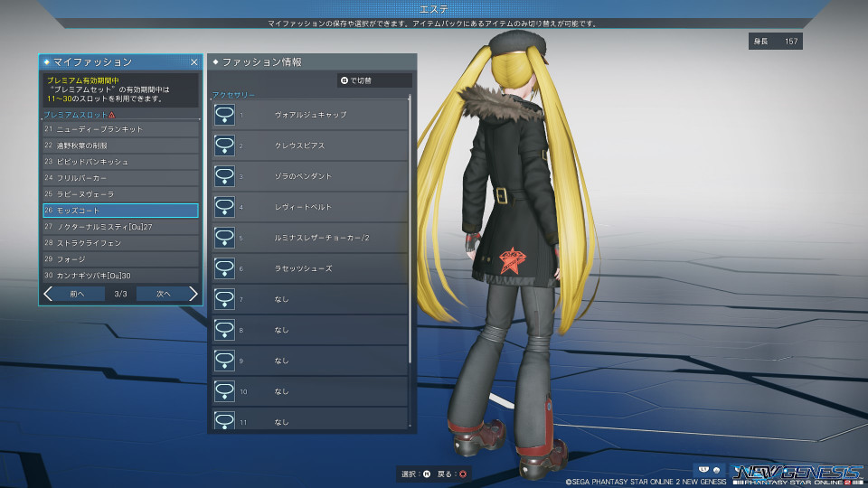Screen dimensions: 868x488
Task: Click the left arrow chevron in マイファッション
Action: click(48, 294)
